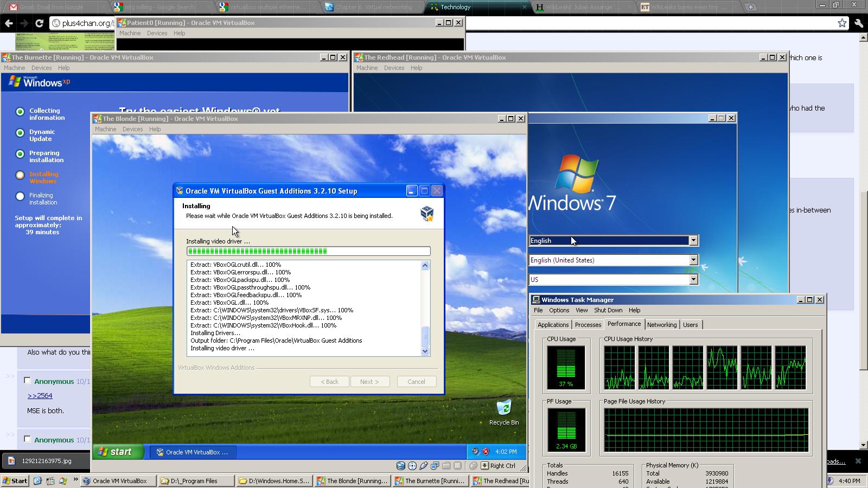
Task: Follow the >>2564 reply link
Action: [x=40, y=396]
